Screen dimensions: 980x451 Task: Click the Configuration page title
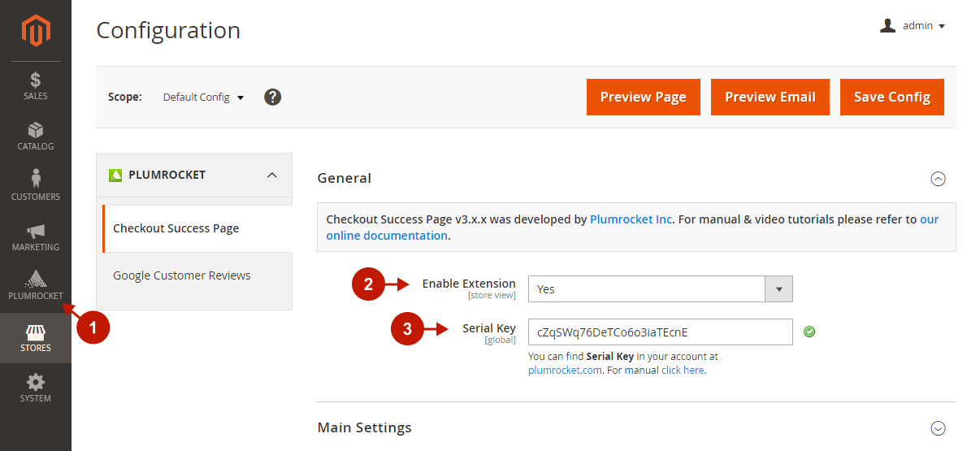point(168,31)
